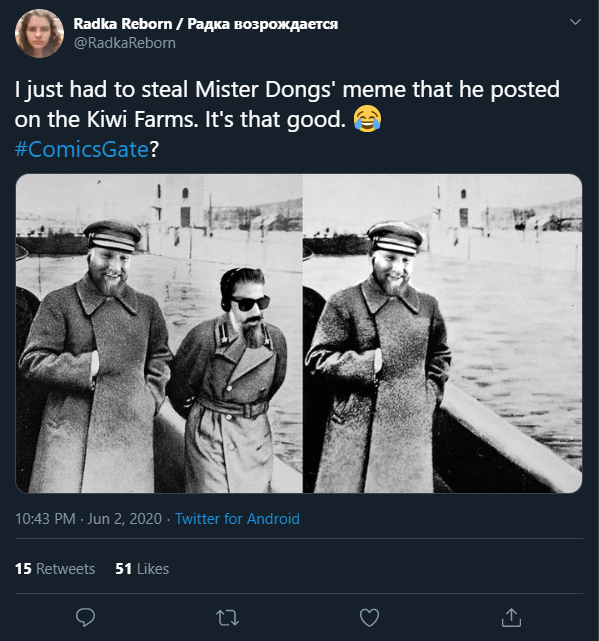Click the 10:43 PM timestamp

point(45,519)
